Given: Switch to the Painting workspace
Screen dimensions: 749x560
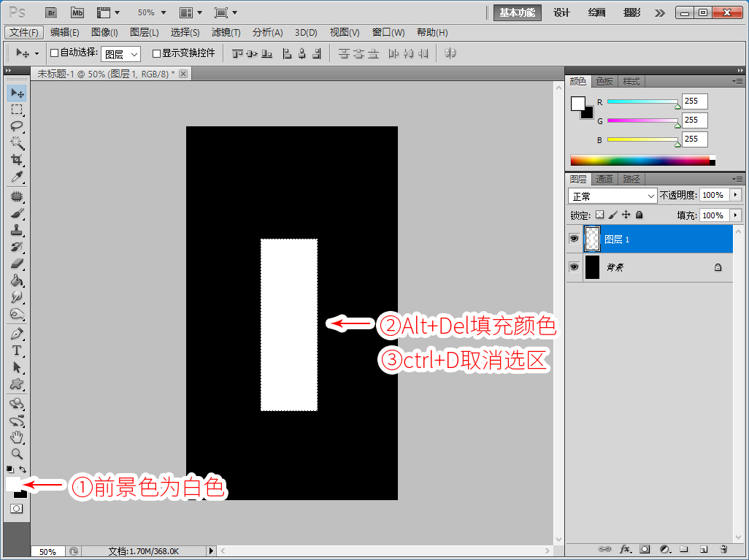Looking at the screenshot, I should tap(596, 13).
